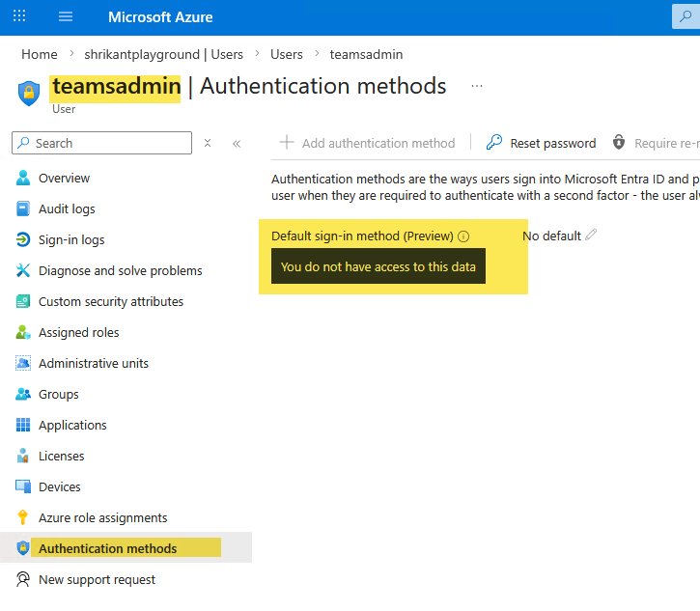Click Reset password
Image resolution: width=700 pixels, height=611 pixels.
point(541,143)
